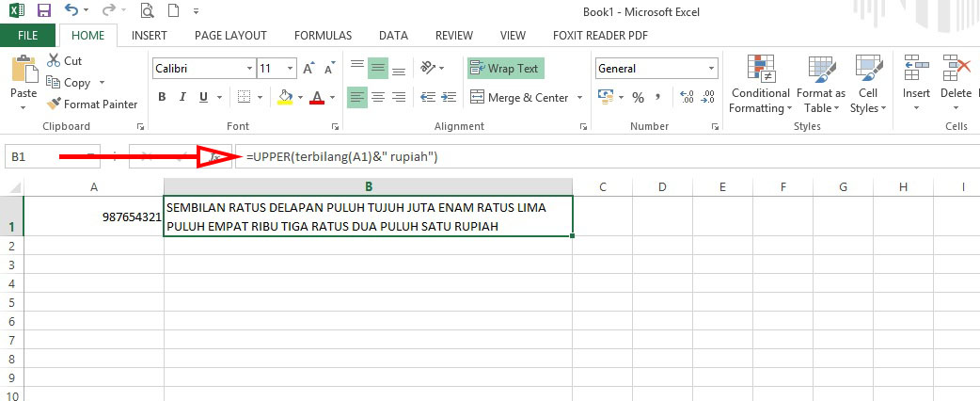The image size is (980, 401).
Task: Click the New blank document icon
Action: 173,10
